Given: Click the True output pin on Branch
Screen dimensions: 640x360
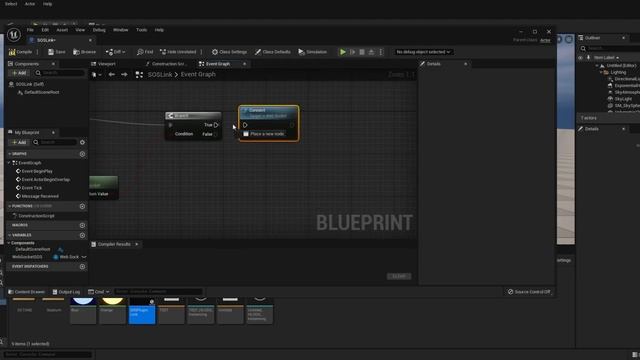Looking at the screenshot, I should (216, 125).
